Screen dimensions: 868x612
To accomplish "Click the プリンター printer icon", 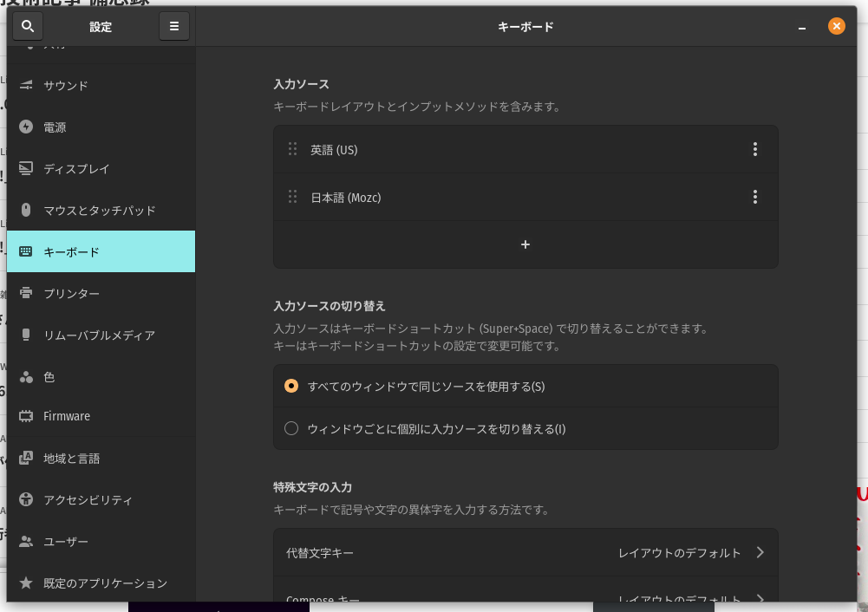I will coord(26,294).
